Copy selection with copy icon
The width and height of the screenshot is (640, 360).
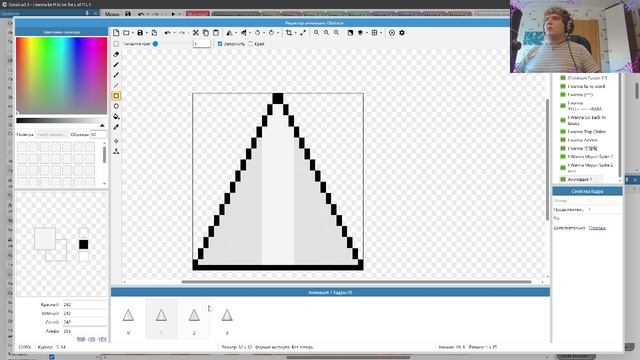tap(206, 33)
